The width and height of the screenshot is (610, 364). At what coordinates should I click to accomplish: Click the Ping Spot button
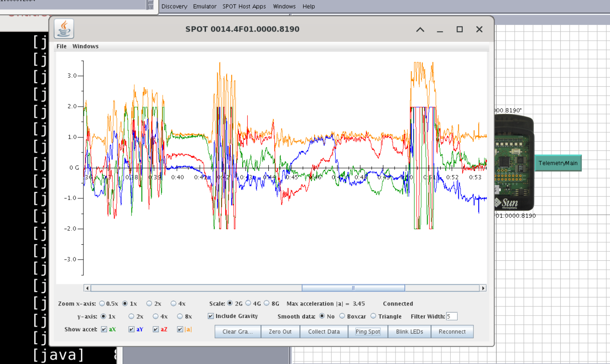pos(368,332)
